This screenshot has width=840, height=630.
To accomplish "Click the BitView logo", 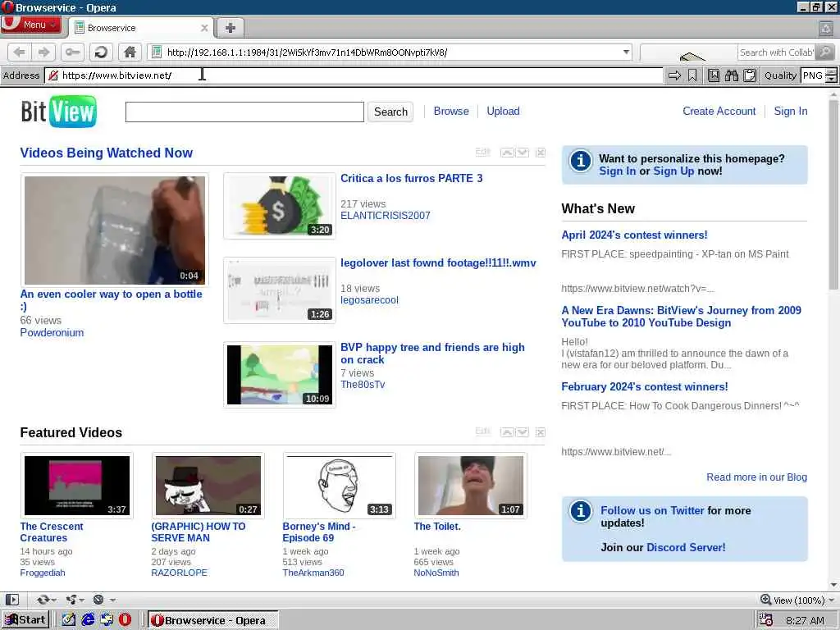I will click(x=59, y=112).
